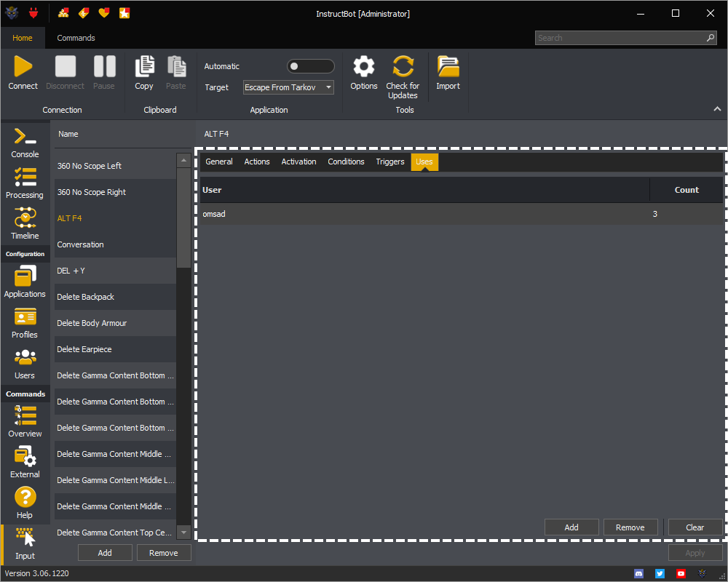The height and width of the screenshot is (582, 728).
Task: Open the General tab
Action: [219, 162]
